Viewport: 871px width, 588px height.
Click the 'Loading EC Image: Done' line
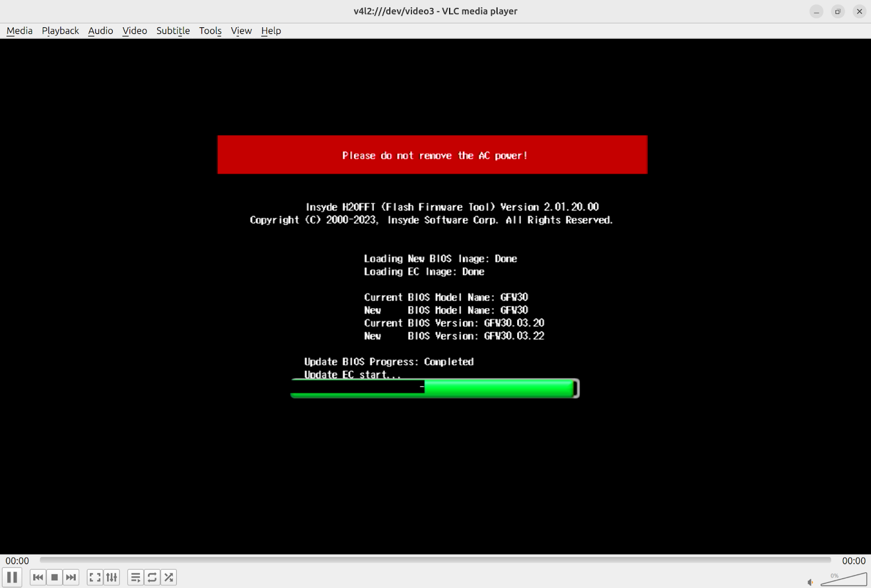click(x=424, y=272)
